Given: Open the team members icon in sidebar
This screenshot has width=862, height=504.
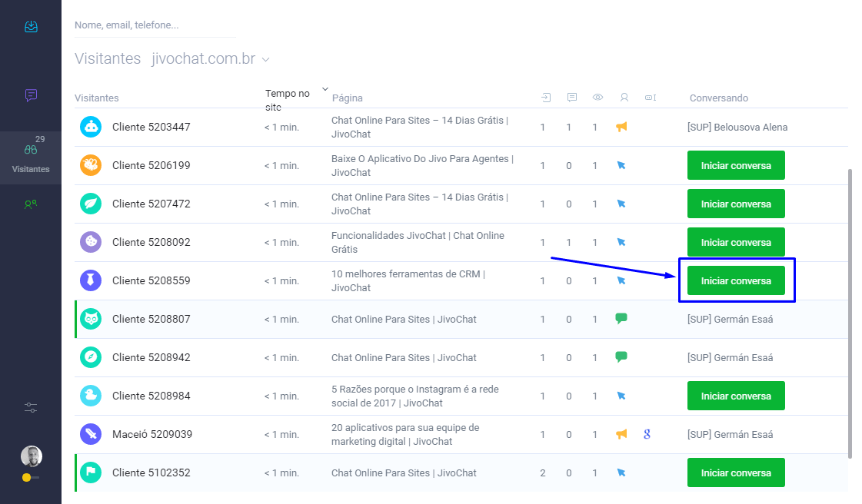Looking at the screenshot, I should (x=31, y=204).
